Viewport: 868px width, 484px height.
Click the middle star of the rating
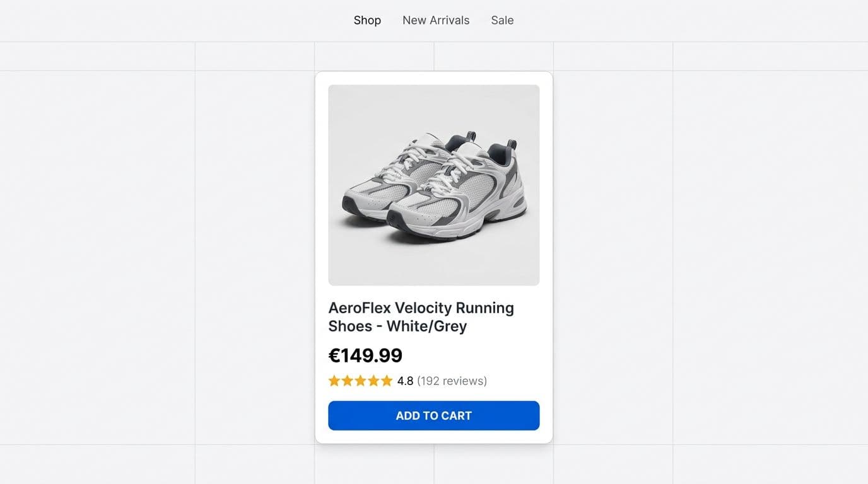[x=360, y=381]
